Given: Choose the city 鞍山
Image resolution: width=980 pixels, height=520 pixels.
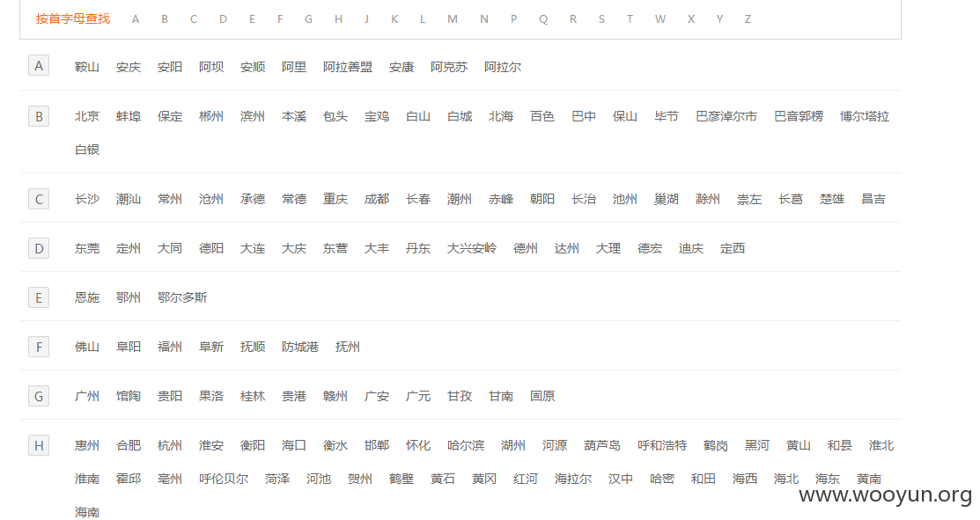Looking at the screenshot, I should pyautogui.click(x=87, y=67).
